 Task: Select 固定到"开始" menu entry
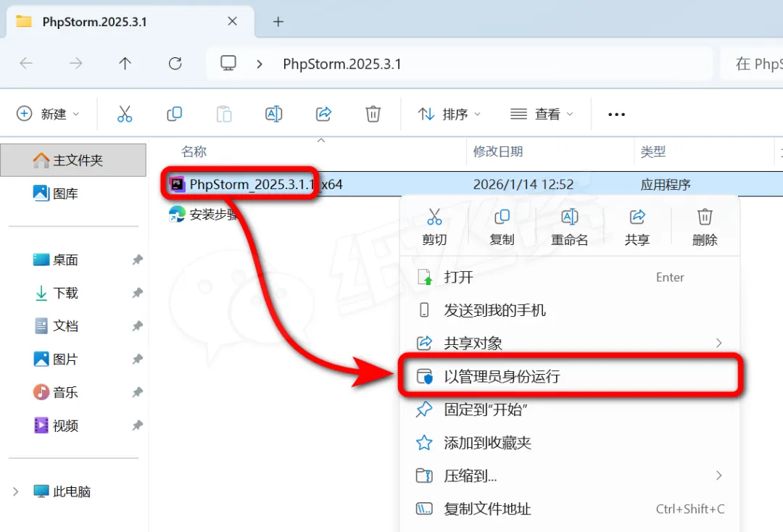569,410
